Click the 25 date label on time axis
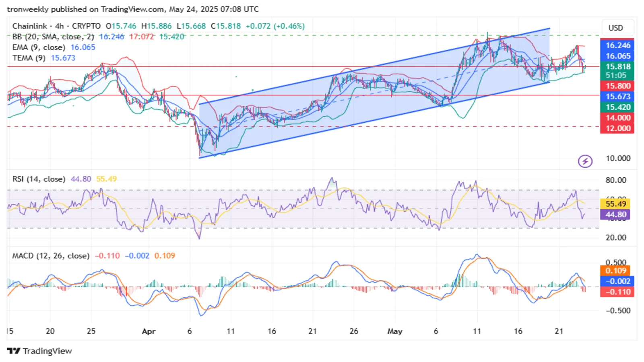The image size is (644, 362). pyautogui.click(x=91, y=331)
